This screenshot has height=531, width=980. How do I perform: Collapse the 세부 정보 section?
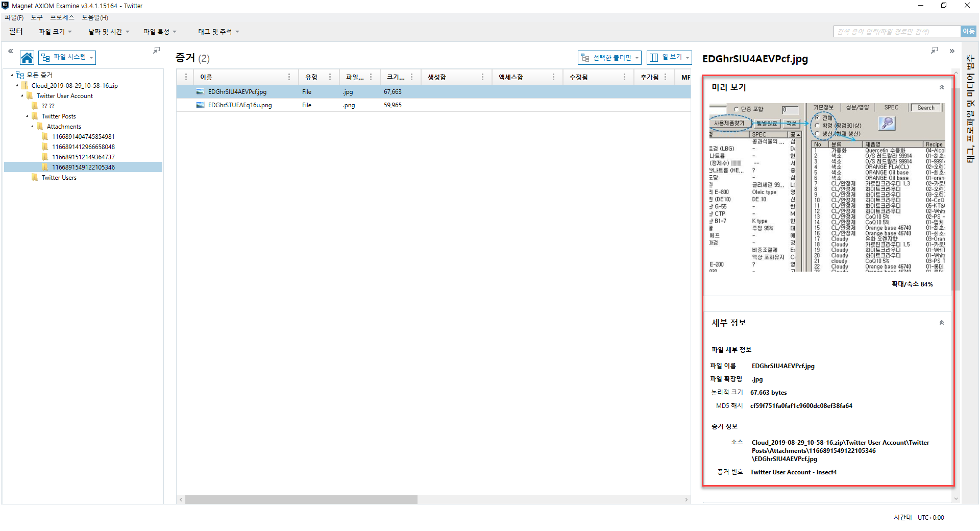tap(942, 323)
